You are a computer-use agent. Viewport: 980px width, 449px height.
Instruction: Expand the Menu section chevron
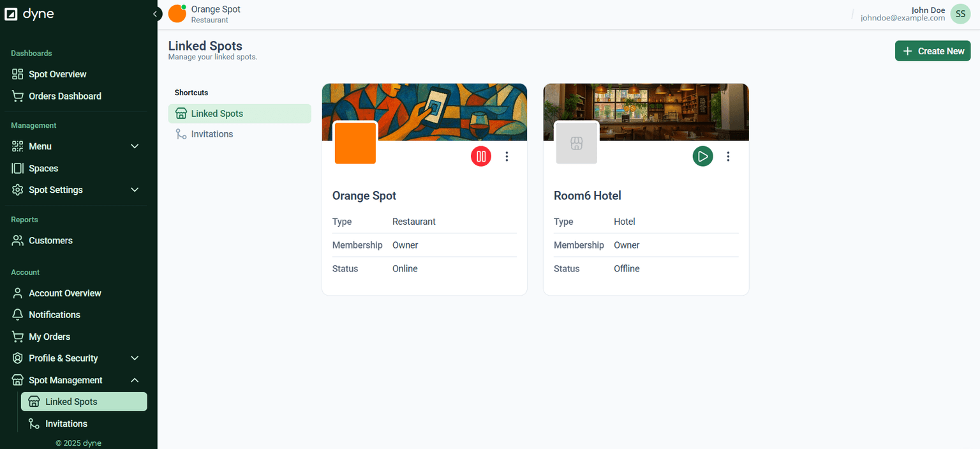pyautogui.click(x=135, y=146)
